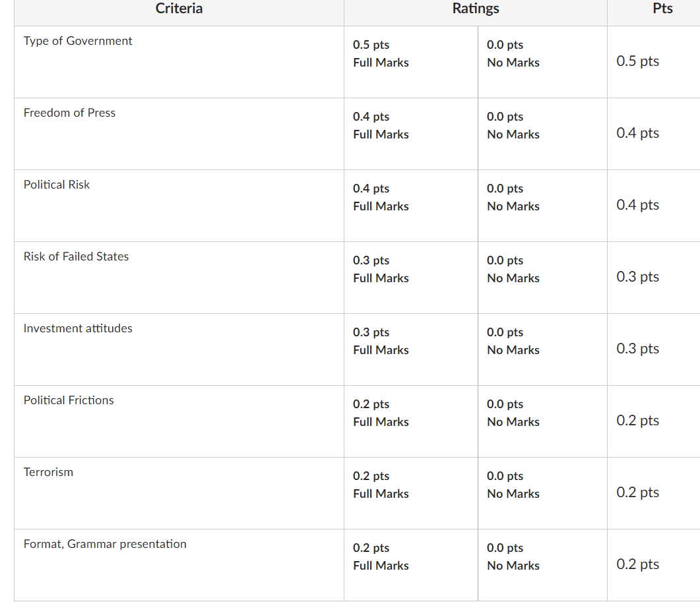The image size is (700, 602).
Task: Pick 0.3 pts Full Marks for Failed States
Action: click(411, 278)
